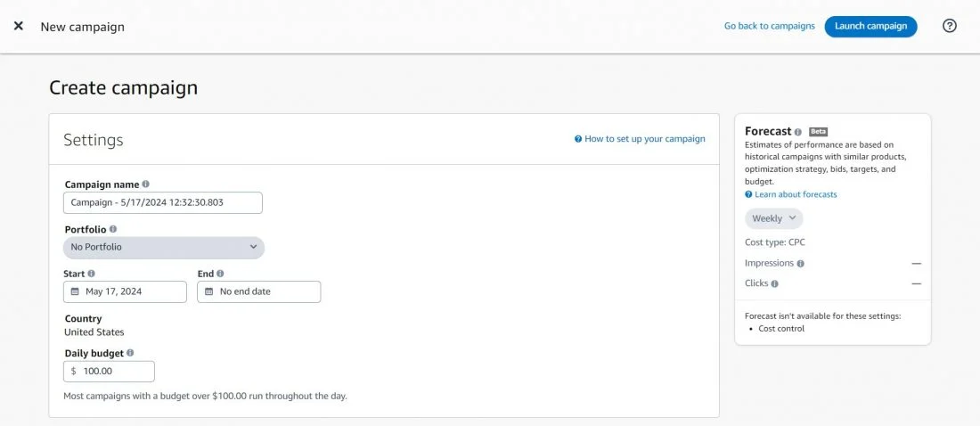
Task: Close the New campaign page with X
Action: [19, 26]
